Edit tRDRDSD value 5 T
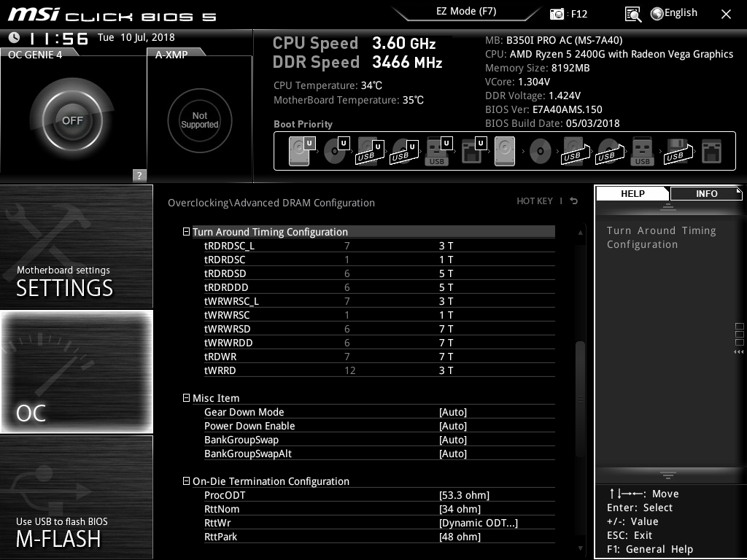Screen dimensions: 747x560 [446, 273]
